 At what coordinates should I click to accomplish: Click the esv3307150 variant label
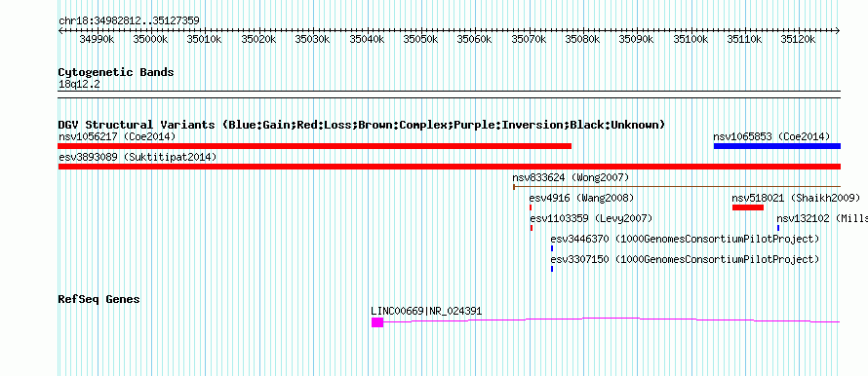[x=685, y=259]
